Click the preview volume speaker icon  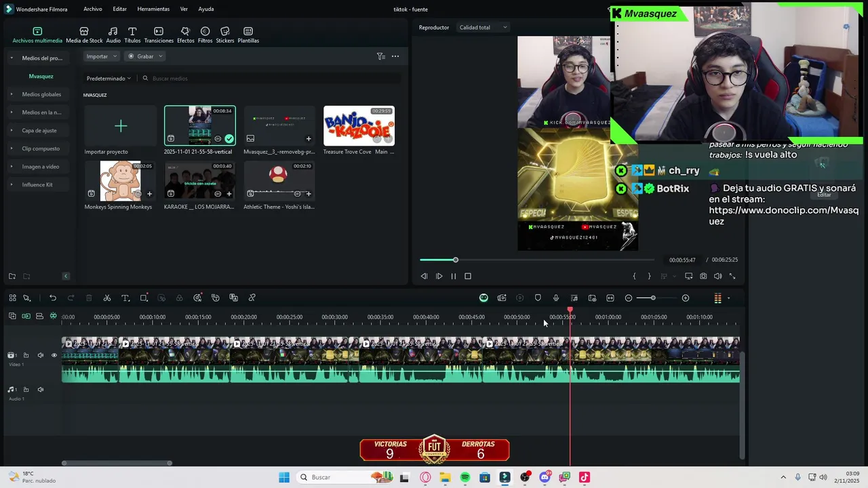click(x=717, y=277)
